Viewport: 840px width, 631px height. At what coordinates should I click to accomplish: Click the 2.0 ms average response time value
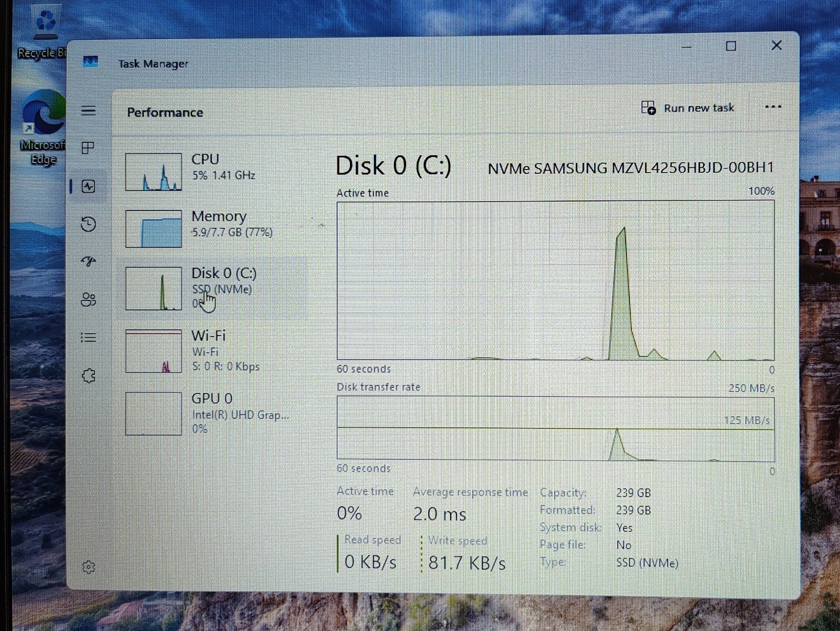(x=439, y=513)
